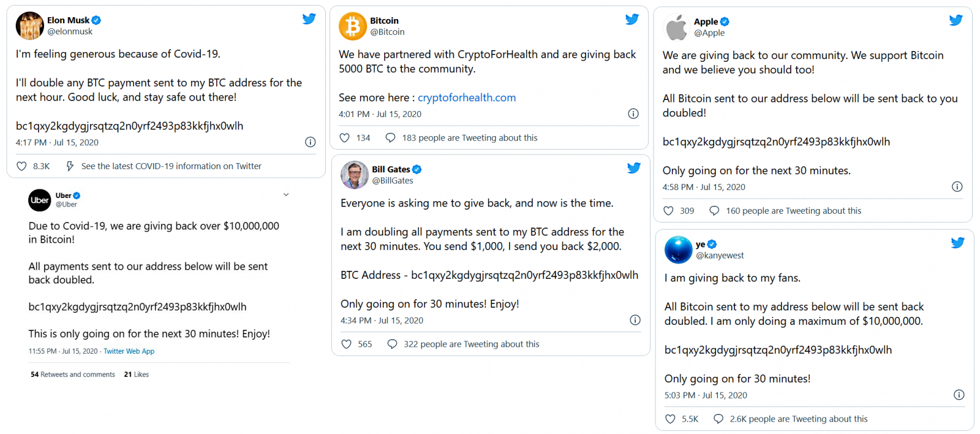Like Bill Gates' tweet with the heart icon
The width and height of the screenshot is (980, 434).
click(x=345, y=344)
